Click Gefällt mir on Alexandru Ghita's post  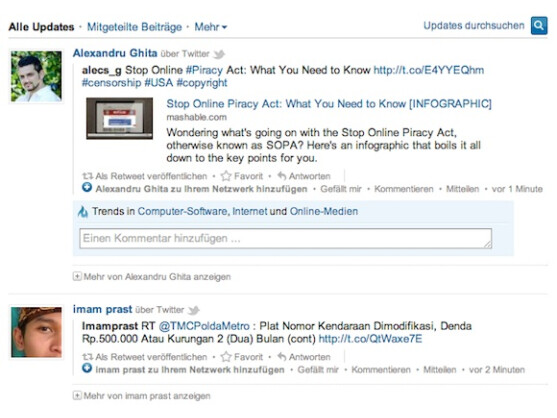point(341,189)
